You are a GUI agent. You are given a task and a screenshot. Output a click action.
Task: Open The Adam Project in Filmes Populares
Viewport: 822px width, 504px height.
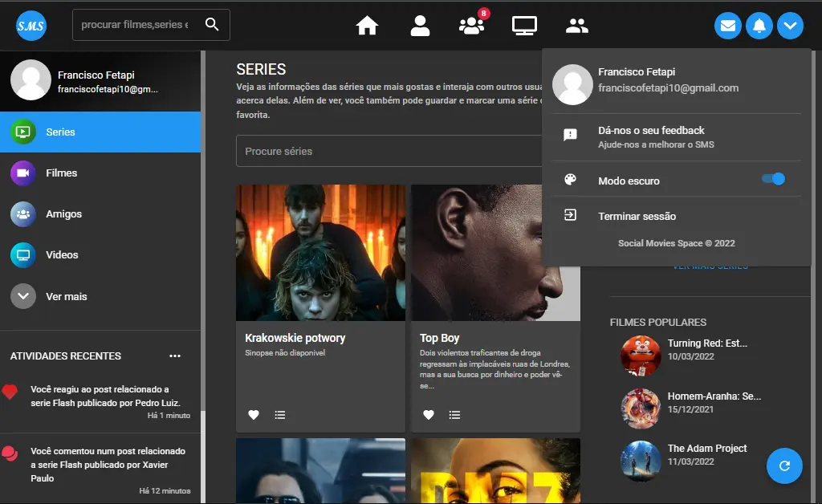point(707,449)
